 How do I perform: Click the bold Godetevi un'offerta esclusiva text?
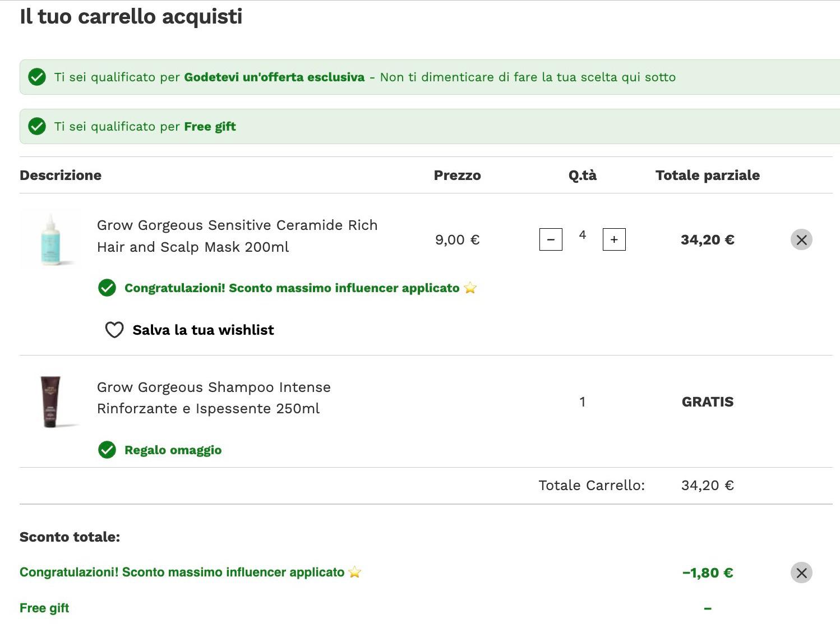click(x=274, y=77)
